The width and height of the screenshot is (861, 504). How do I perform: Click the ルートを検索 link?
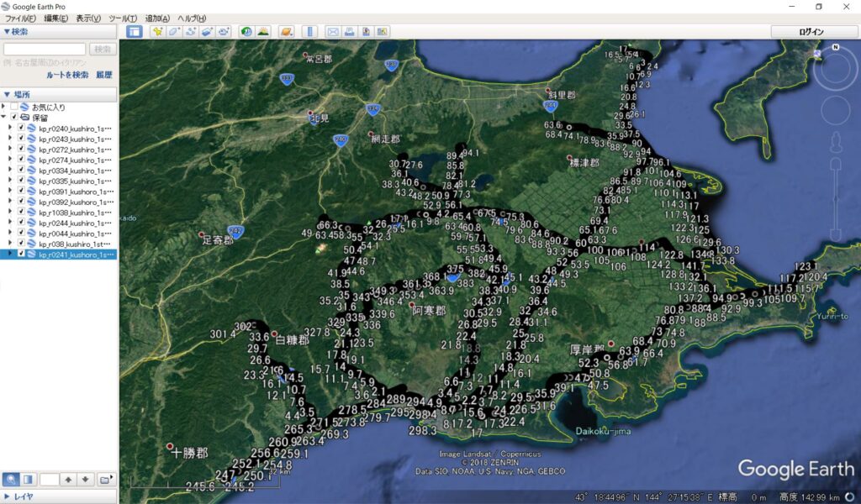pos(67,75)
